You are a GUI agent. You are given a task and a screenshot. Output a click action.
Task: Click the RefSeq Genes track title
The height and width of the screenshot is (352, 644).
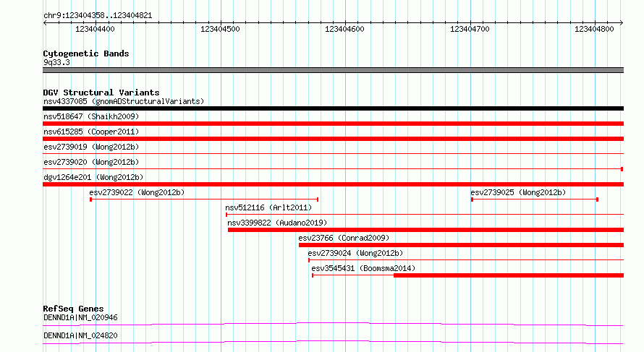click(74, 309)
